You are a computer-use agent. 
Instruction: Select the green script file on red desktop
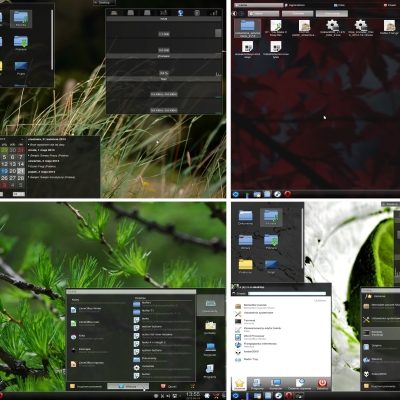click(x=276, y=28)
